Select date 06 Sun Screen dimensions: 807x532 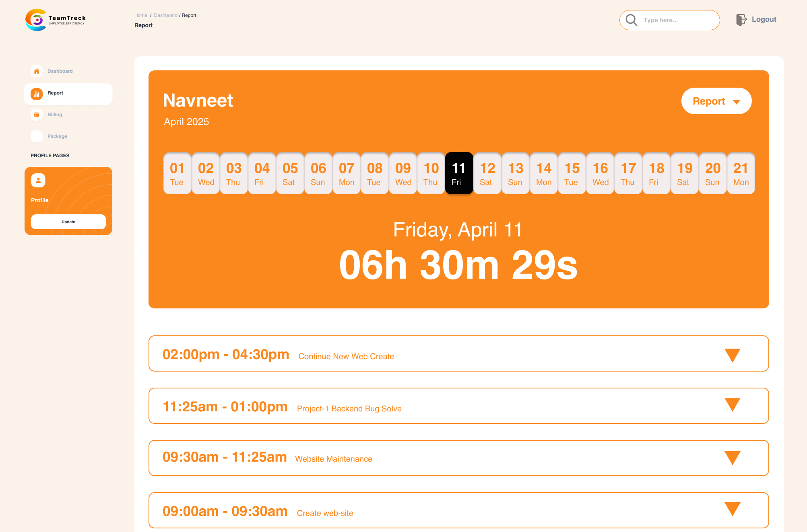[318, 173]
